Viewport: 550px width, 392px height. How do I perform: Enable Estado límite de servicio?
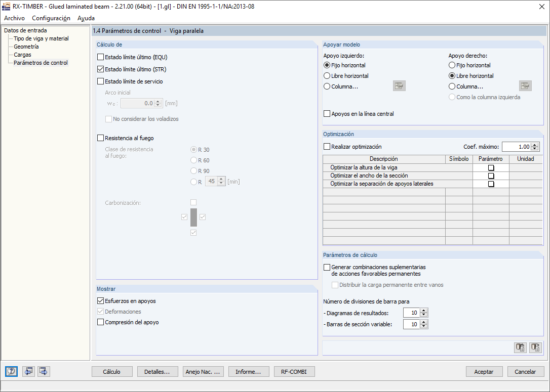tap(100, 81)
